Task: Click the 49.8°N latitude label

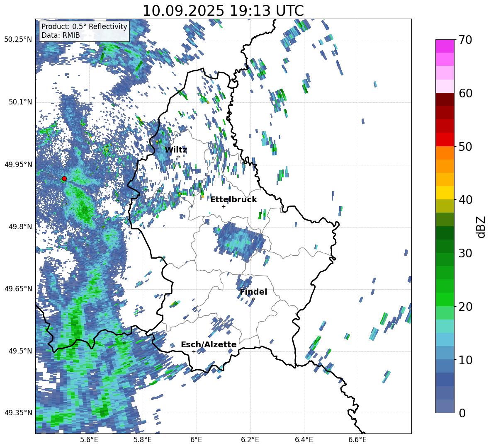Action: click(x=21, y=227)
